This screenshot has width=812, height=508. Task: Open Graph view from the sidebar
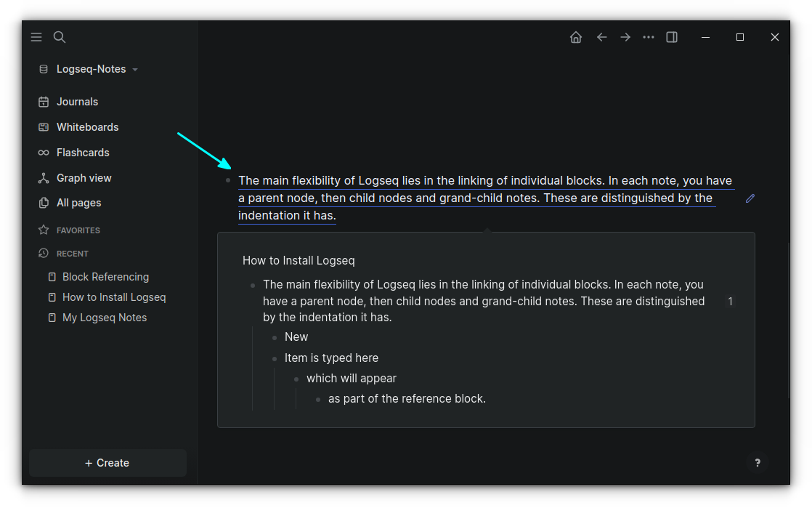pyautogui.click(x=84, y=177)
